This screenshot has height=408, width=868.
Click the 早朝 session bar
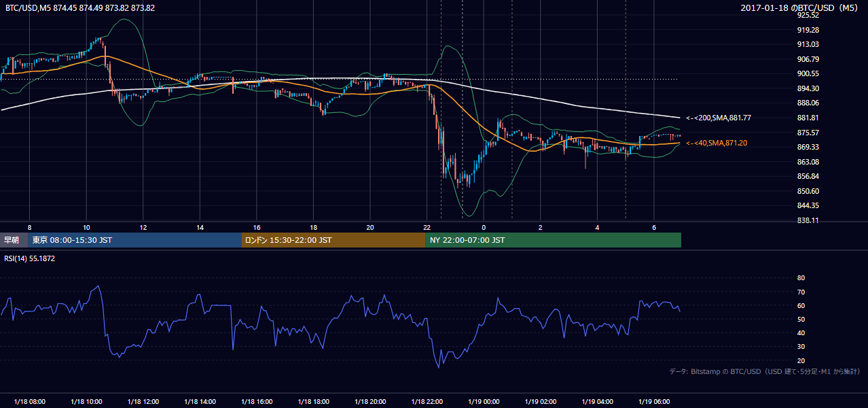tap(14, 240)
